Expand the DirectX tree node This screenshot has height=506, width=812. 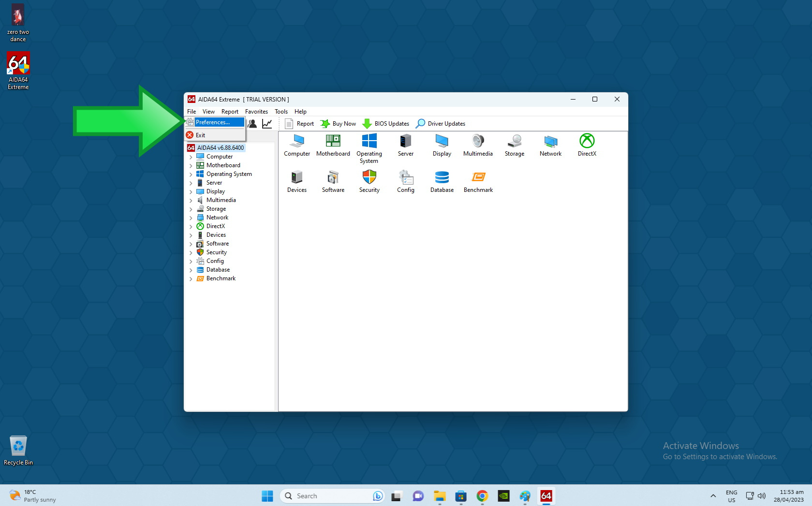tap(191, 227)
